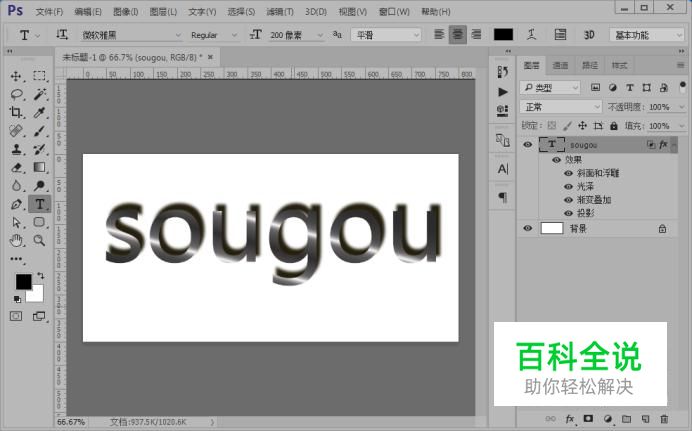Open the 滤镜(T) menu
This screenshot has height=431, width=692.
pos(280,11)
